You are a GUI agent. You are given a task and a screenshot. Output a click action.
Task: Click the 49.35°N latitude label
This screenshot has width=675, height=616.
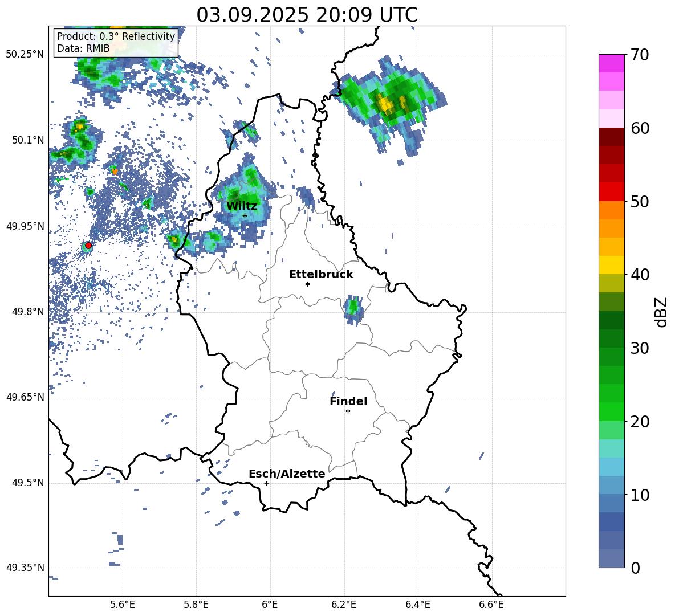coord(25,568)
